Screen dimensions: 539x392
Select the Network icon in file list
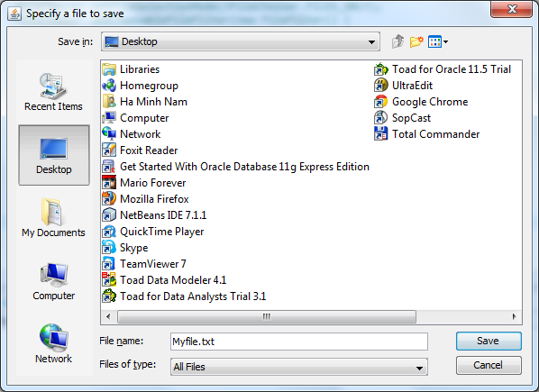109,134
